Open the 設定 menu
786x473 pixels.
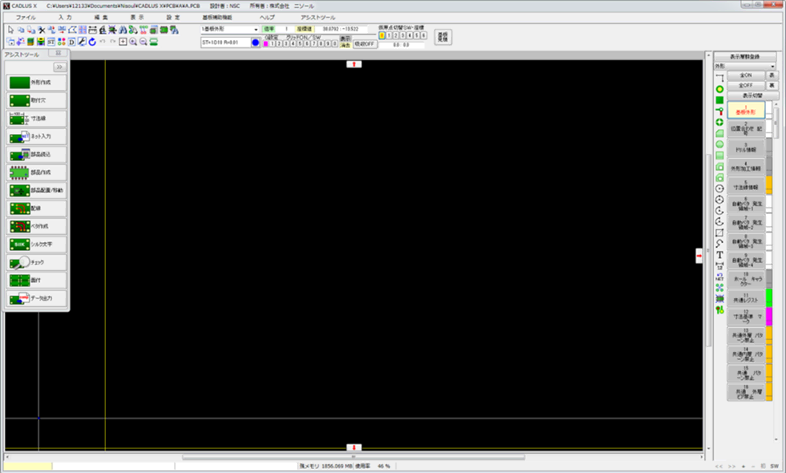[x=173, y=17]
